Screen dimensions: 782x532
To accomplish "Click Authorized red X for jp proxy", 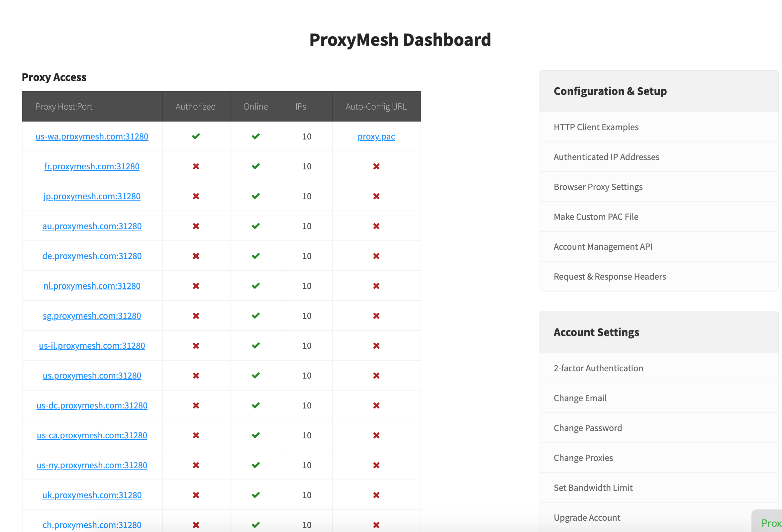I will [x=196, y=196].
